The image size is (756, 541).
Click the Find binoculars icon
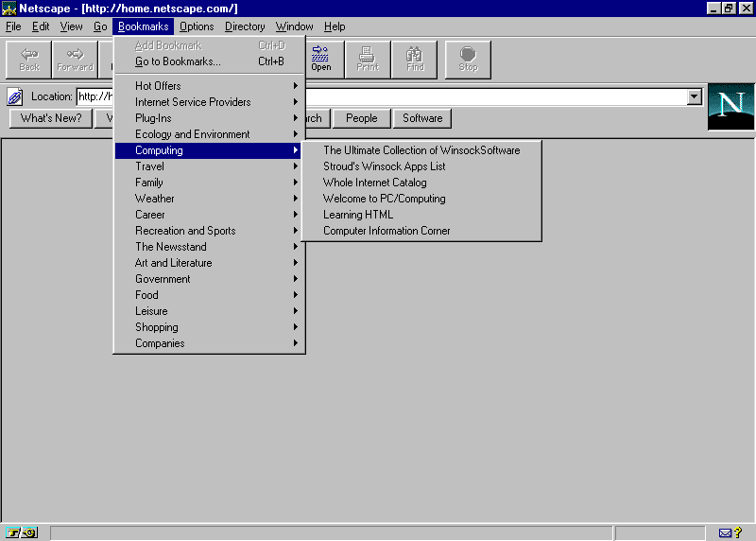pos(414,60)
